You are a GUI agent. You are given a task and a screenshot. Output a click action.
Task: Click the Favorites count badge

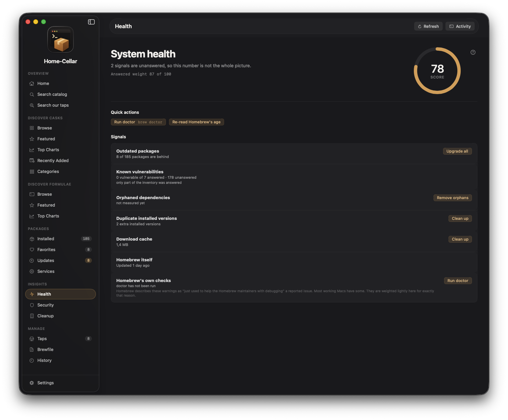pos(88,250)
